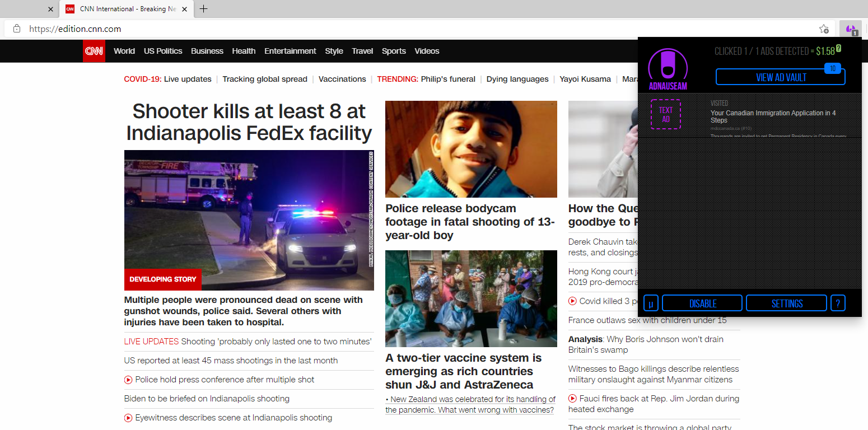The height and width of the screenshot is (430, 868).
Task: Go to the Health section
Action: (244, 51)
